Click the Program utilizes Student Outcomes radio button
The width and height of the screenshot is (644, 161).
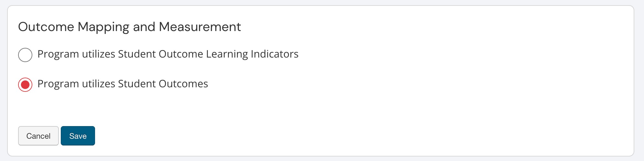pyautogui.click(x=25, y=85)
